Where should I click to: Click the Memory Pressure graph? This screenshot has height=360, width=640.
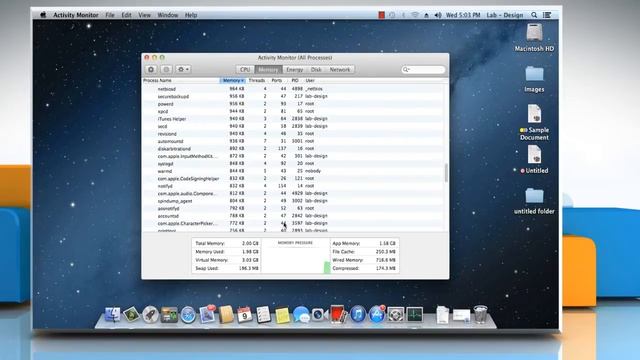[296, 256]
